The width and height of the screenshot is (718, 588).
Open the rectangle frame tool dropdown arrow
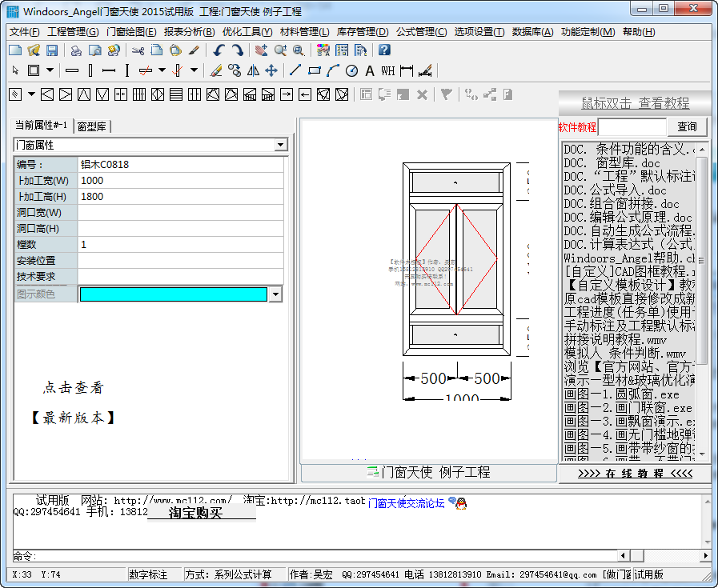(x=50, y=70)
